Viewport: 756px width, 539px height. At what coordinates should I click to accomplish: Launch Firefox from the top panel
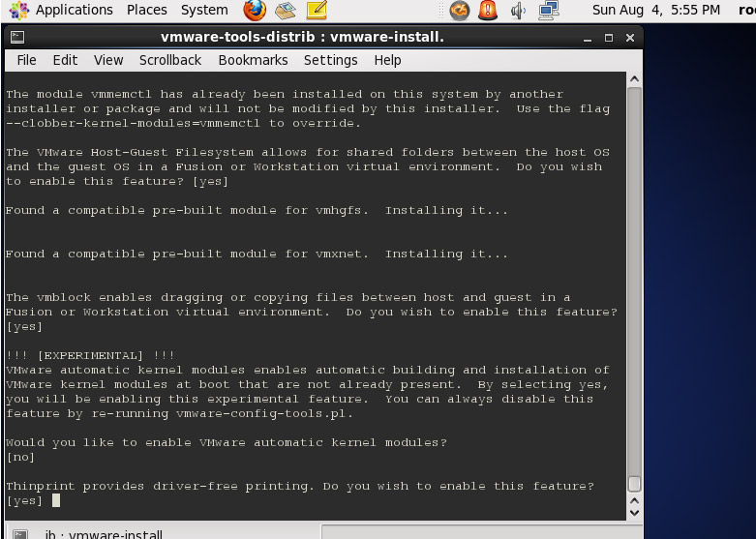[255, 10]
